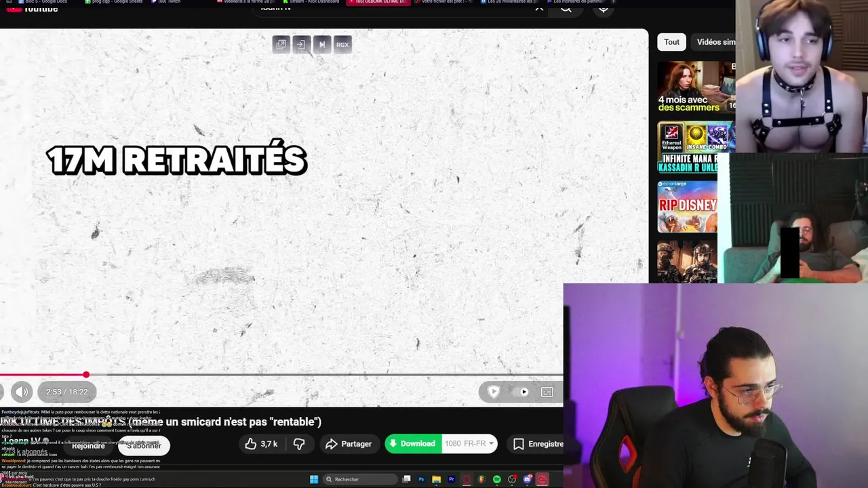Like the video (3,7 k)
Screen dimensions: 868x488
[x=261, y=444]
